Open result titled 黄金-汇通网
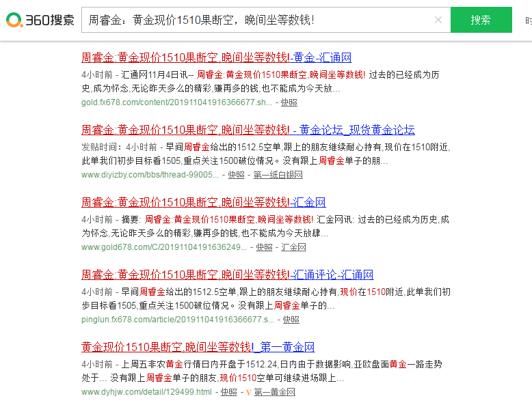This screenshot has height=405, width=532. [217, 57]
